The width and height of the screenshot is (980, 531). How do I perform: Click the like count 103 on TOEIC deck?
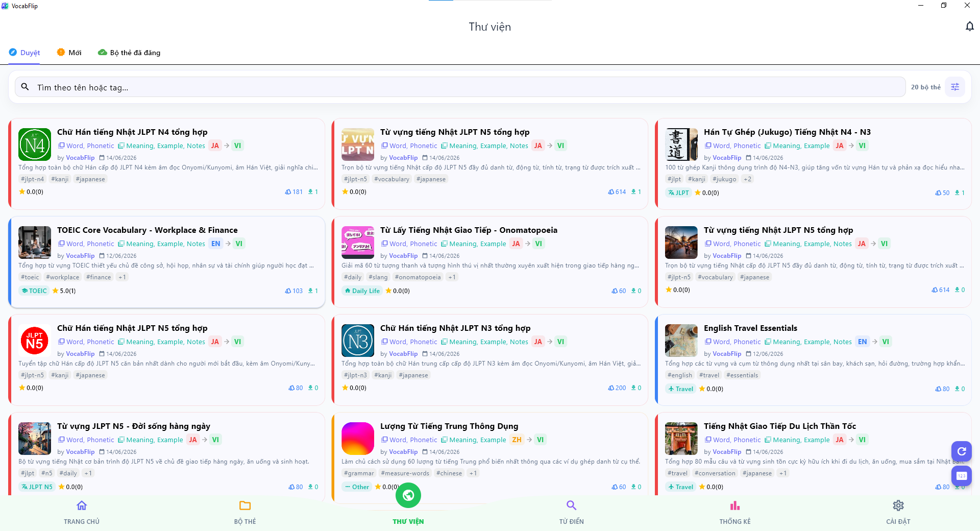[x=294, y=291]
